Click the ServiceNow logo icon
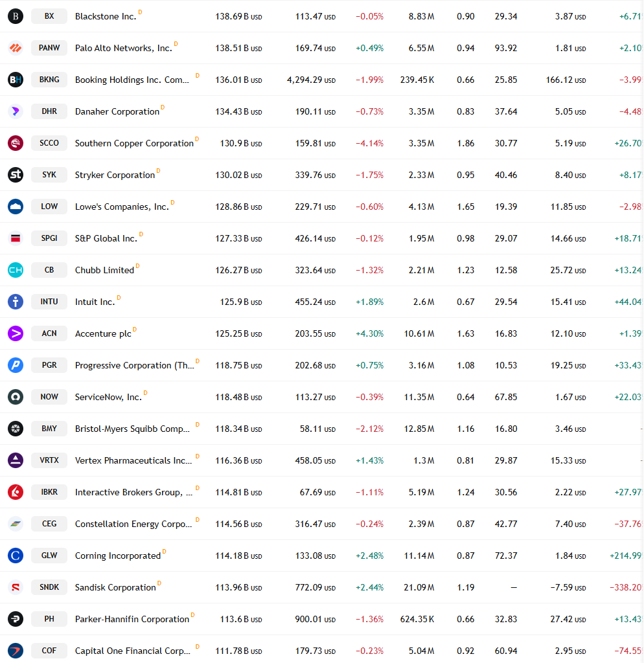Image resolution: width=644 pixels, height=663 pixels. [x=16, y=397]
